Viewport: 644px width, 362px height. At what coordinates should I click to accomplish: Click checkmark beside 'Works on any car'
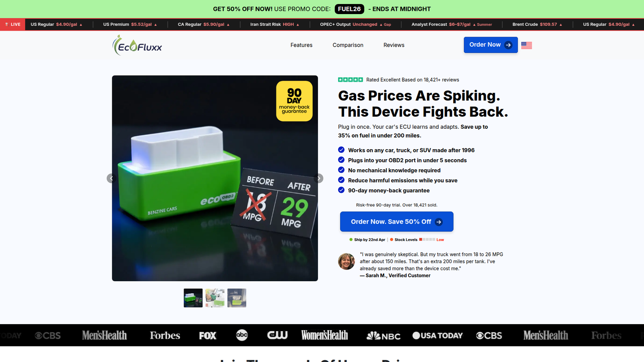pos(341,150)
